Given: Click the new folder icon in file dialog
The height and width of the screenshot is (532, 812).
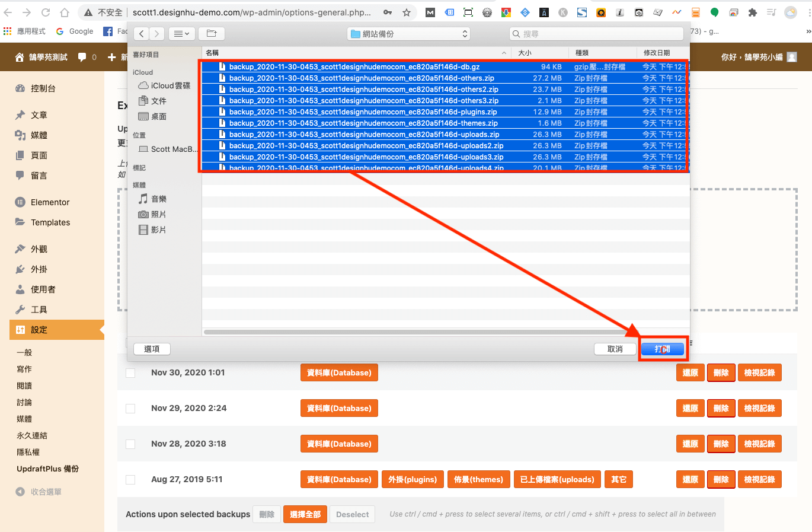Looking at the screenshot, I should [212, 34].
